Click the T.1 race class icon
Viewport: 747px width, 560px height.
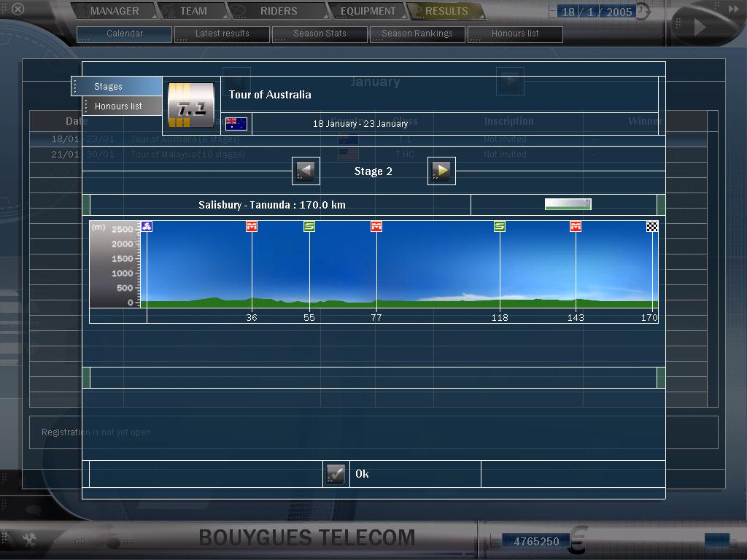[191, 105]
